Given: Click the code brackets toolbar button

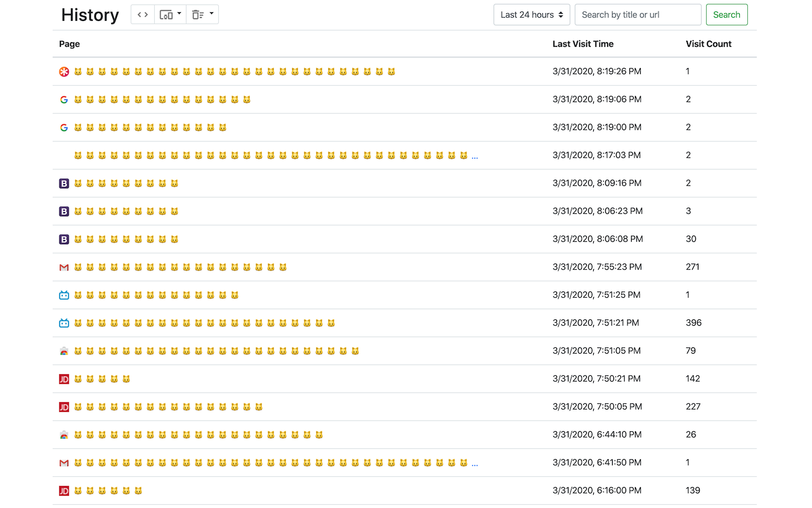Looking at the screenshot, I should click(143, 15).
